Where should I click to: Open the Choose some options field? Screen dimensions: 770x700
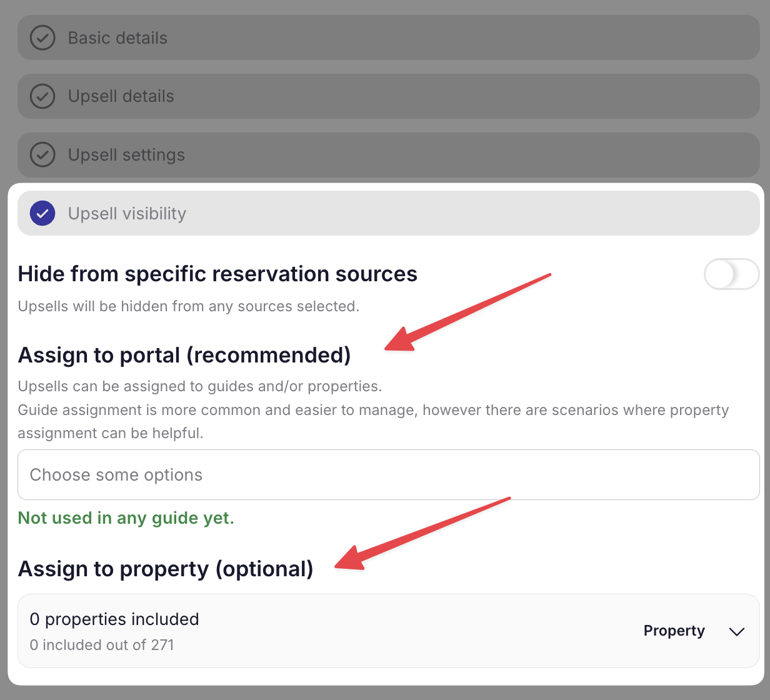click(388, 475)
